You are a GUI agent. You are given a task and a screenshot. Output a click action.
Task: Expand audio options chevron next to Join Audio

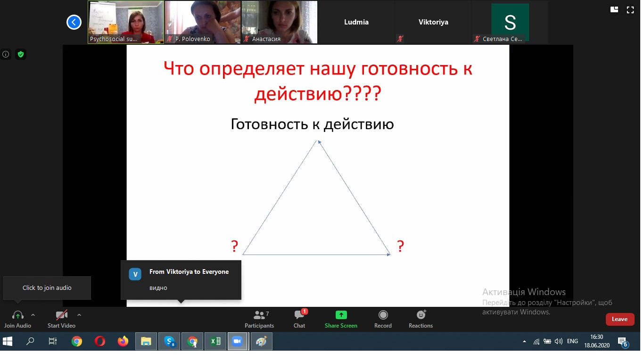[33, 315]
